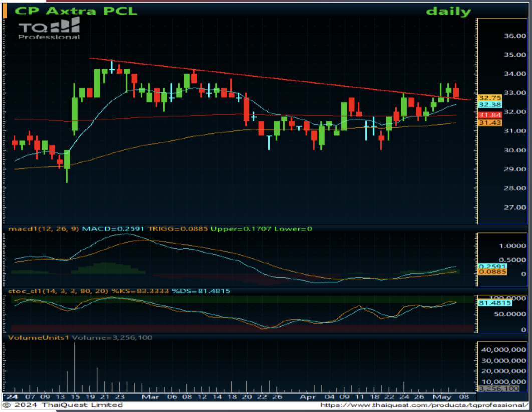Select the macd1(12, 26, 9) indicator label
Viewport: 532px width, 412px height.
click(44, 229)
